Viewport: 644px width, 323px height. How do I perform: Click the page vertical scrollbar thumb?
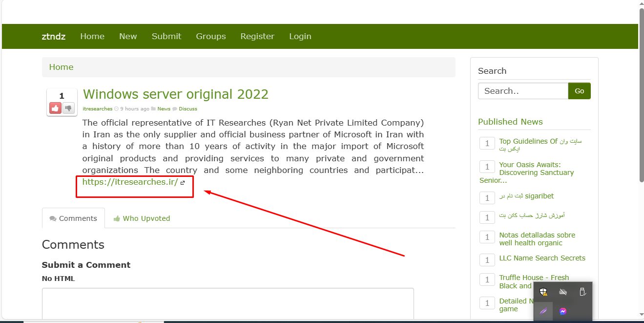[x=641, y=95]
